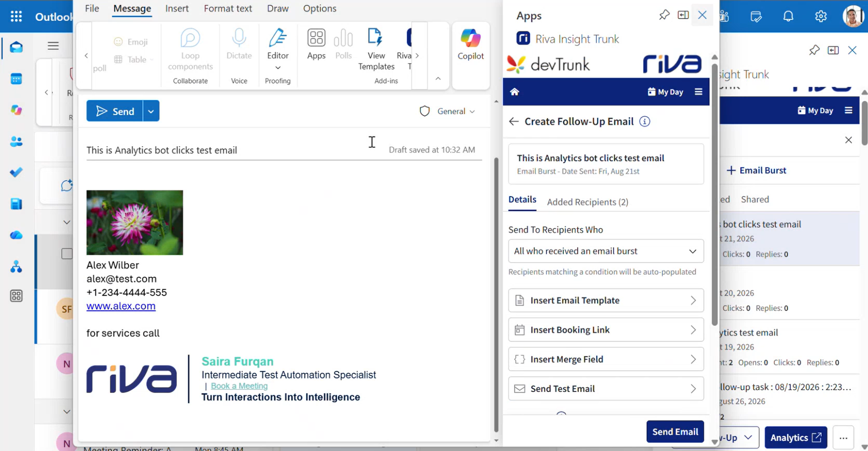Show more ribbon items to the right
Viewport: 868px width, 451px height.
pyautogui.click(x=417, y=56)
